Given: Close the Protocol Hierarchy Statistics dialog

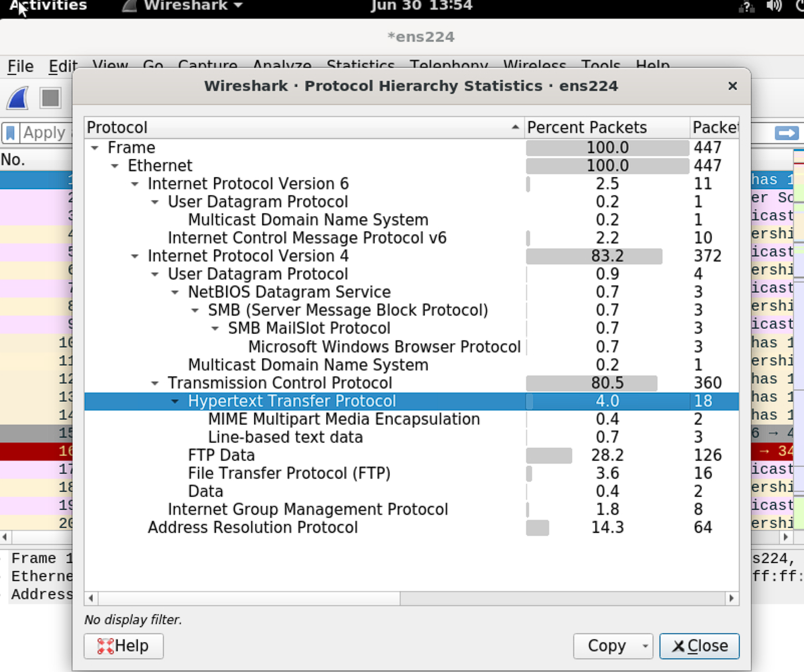Looking at the screenshot, I should click(732, 86).
